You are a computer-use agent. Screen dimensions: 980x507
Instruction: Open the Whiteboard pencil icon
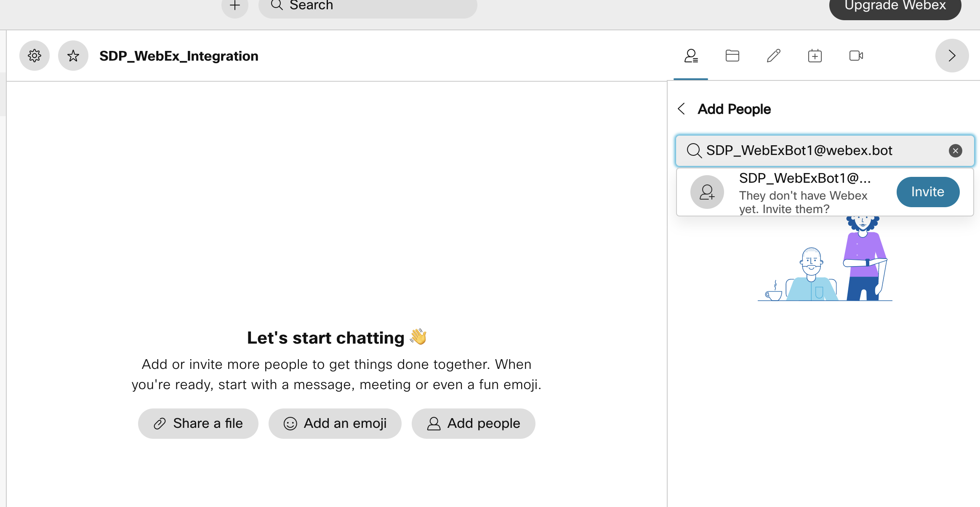point(773,56)
